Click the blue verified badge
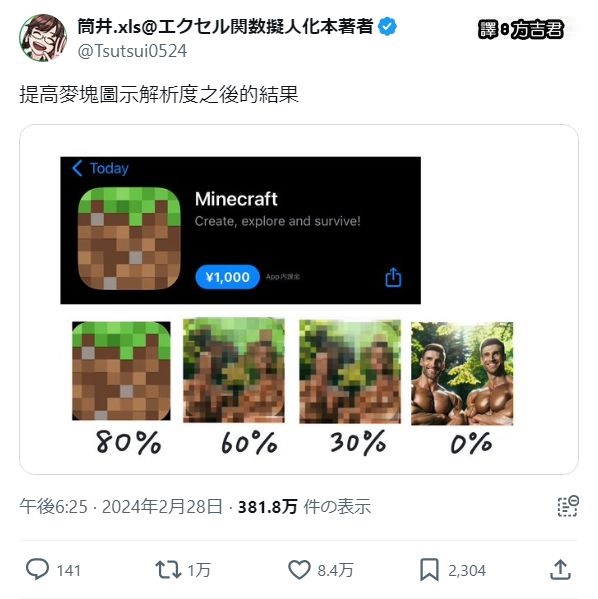 click(x=387, y=27)
